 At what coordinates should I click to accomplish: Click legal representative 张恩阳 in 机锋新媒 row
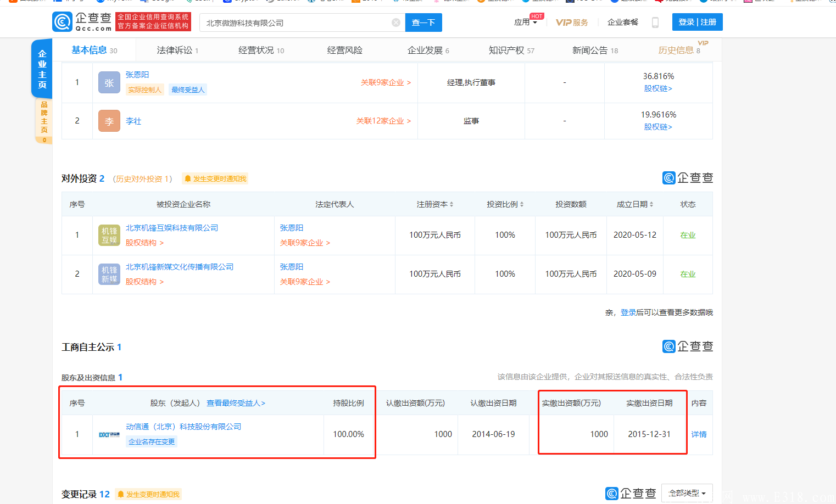pyautogui.click(x=292, y=267)
